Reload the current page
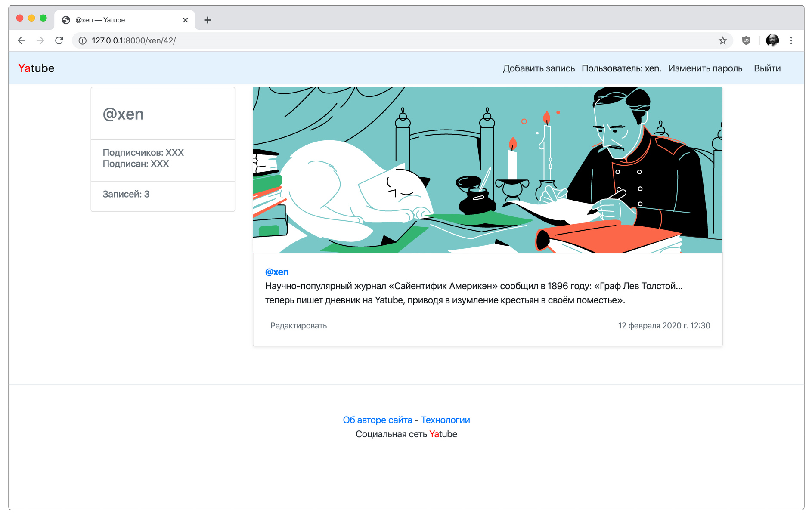Screen dimensions: 812x516 tap(59, 40)
